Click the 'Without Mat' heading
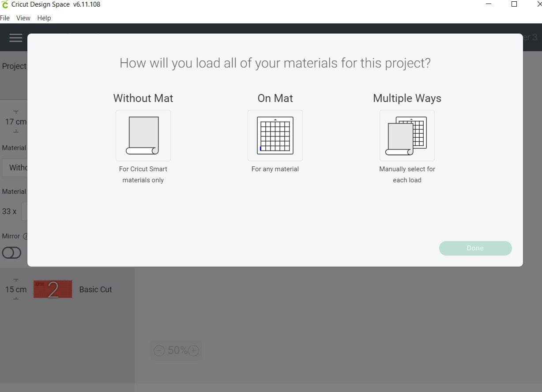Viewport: 542px width, 392px height. coord(143,98)
